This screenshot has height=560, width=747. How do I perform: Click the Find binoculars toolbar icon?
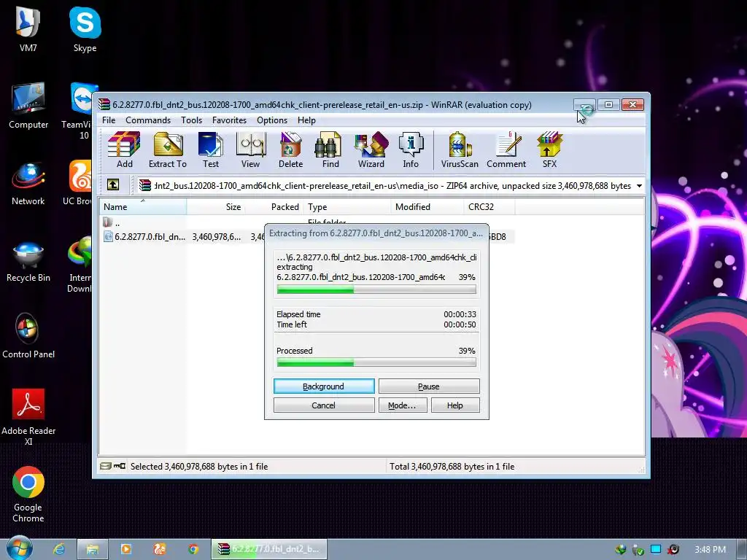point(330,150)
